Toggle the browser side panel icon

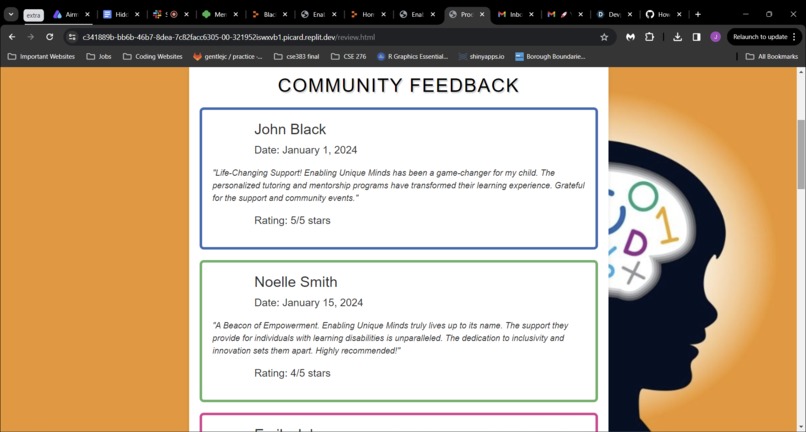coord(697,37)
